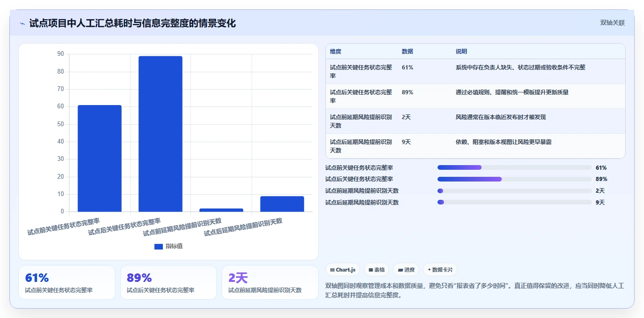Select the 数据卡片 tag chip

(x=440, y=270)
